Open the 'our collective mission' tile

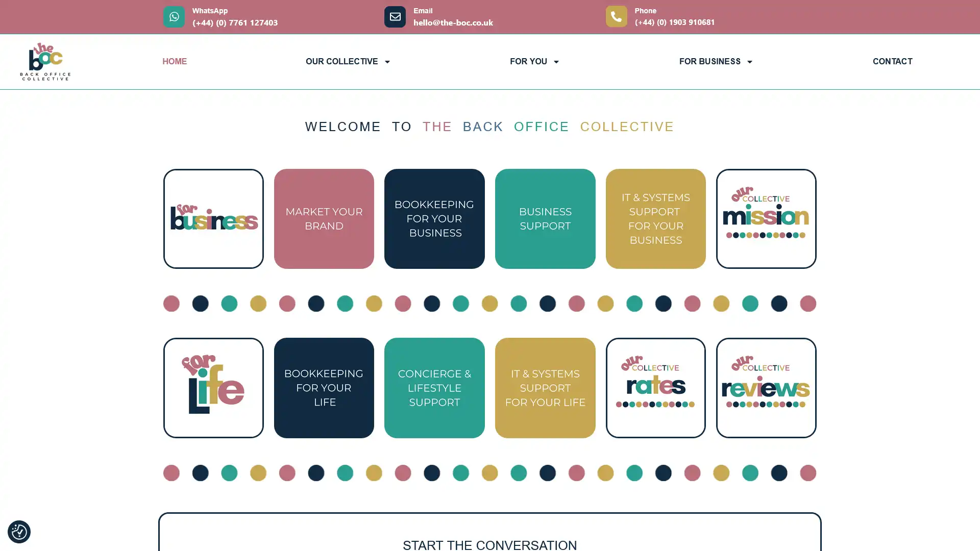pos(766,218)
